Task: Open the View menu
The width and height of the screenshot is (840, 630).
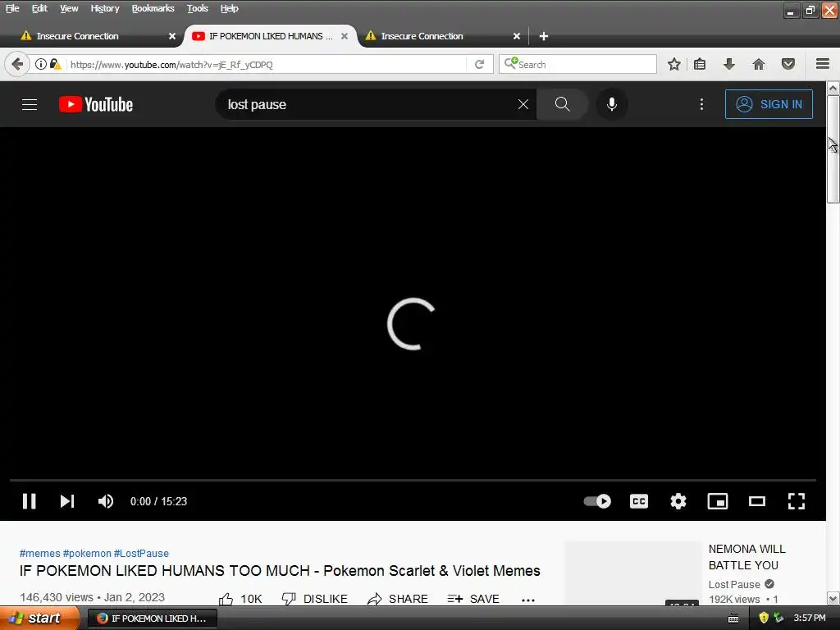Action: pos(69,8)
